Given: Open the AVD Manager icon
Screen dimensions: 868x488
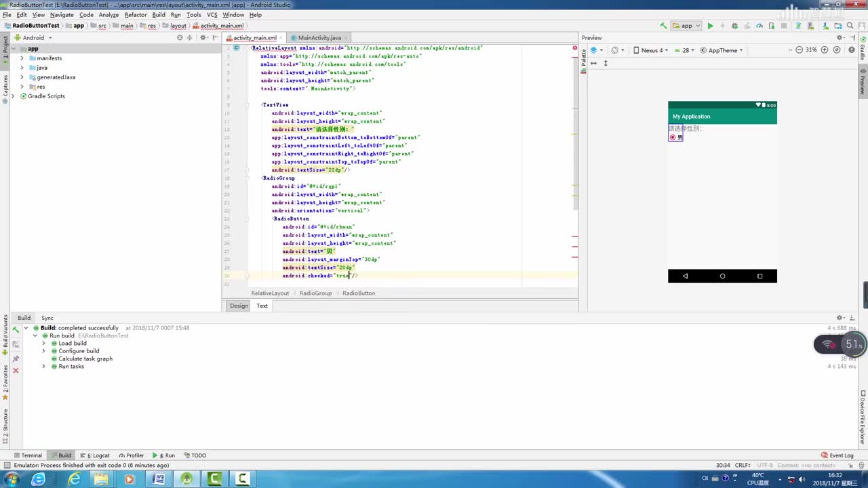Looking at the screenshot, I should click(x=810, y=26).
